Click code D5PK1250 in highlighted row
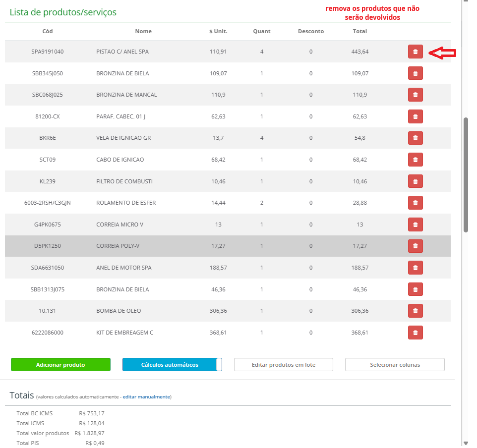Image resolution: width=477 pixels, height=448 pixels. pyautogui.click(x=48, y=246)
